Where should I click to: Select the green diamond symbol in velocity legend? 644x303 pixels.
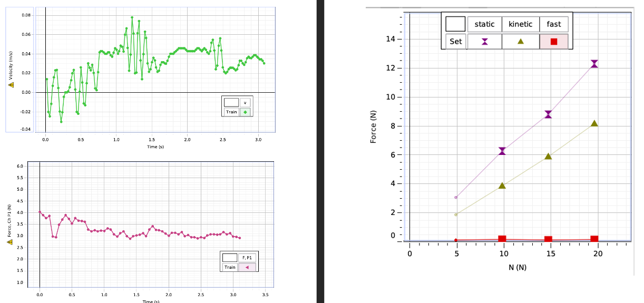[246, 112]
